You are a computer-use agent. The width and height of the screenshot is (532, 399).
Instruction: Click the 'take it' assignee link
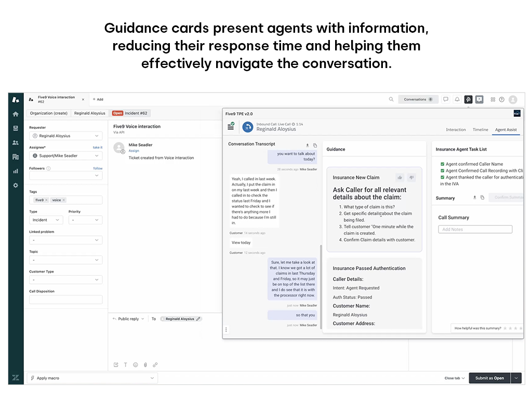pos(97,148)
